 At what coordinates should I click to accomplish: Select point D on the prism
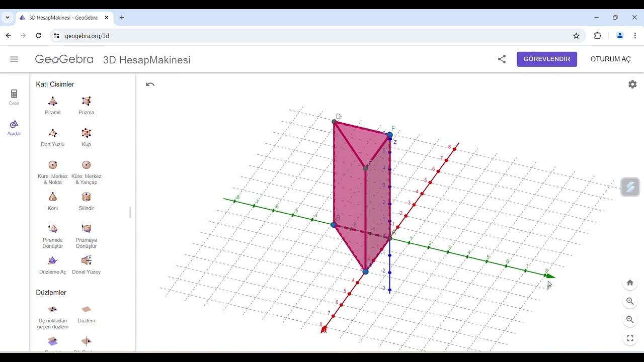(x=334, y=122)
